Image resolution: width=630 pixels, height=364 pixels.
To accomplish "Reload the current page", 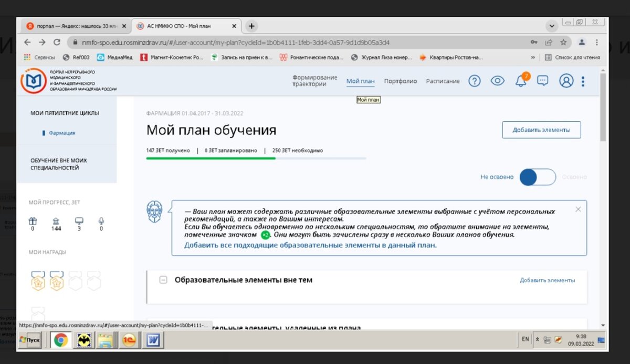I will click(x=57, y=42).
